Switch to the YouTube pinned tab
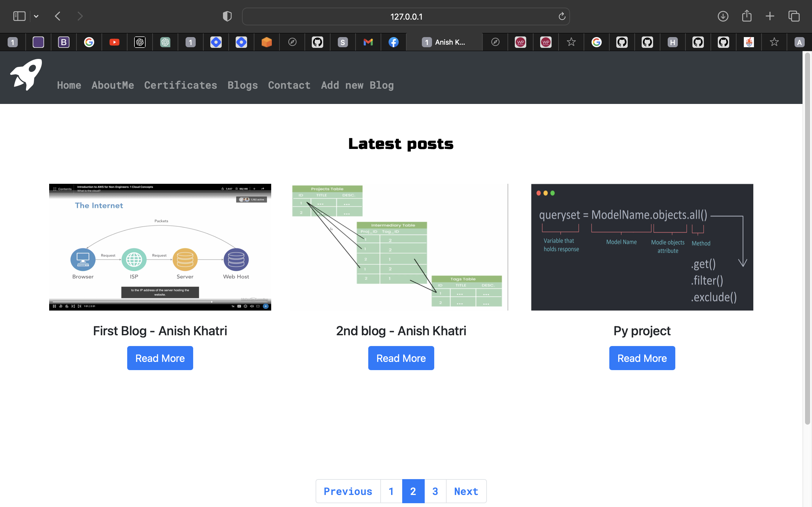 pos(115,42)
